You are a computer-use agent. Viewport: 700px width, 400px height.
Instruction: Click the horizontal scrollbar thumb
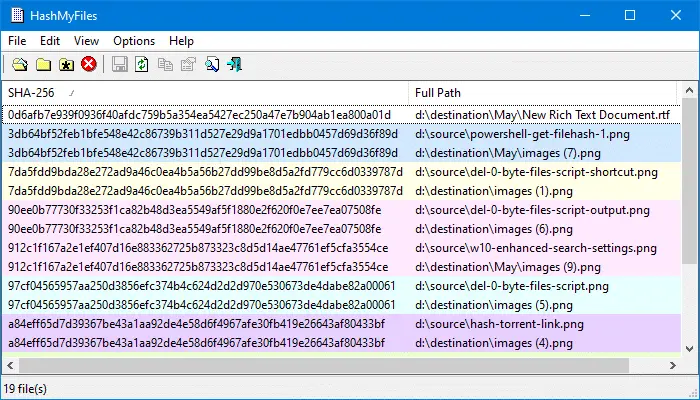click(x=324, y=366)
